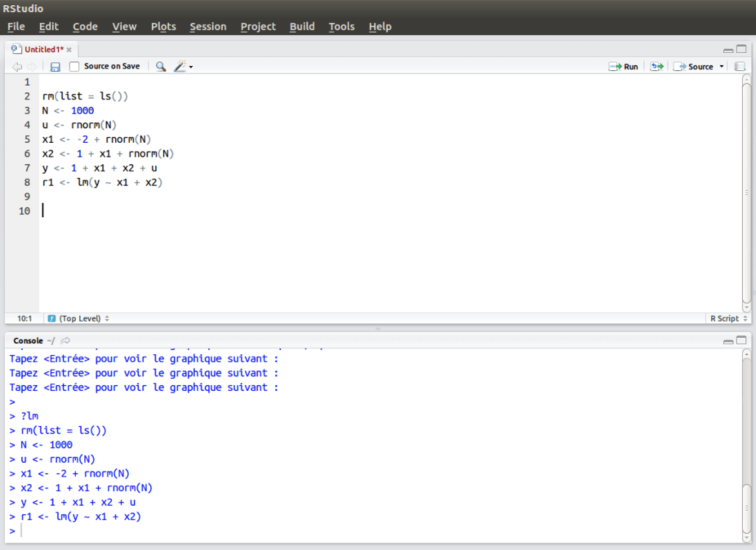Screen dimensions: 756x550
Task: Maximize the source editor pane
Action: 741,49
